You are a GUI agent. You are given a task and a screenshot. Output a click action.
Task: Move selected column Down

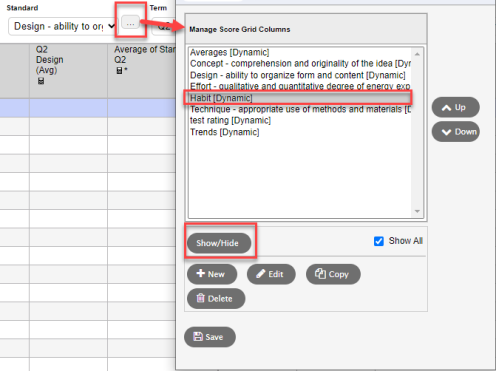[x=456, y=132]
